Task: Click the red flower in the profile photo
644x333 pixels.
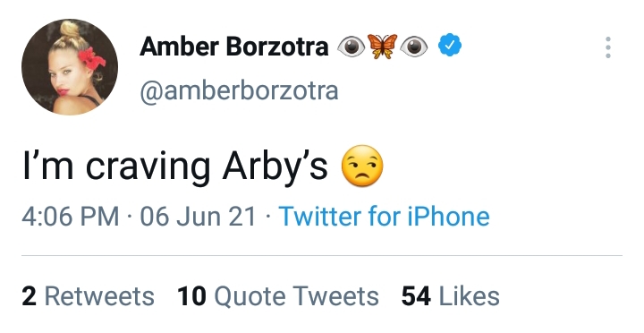Action: tap(91, 58)
